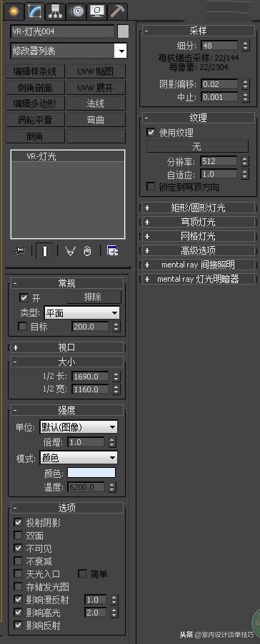Screen dimensions: 260x644
Task: Click the light 颜色 swatch
Action: (x=91, y=473)
